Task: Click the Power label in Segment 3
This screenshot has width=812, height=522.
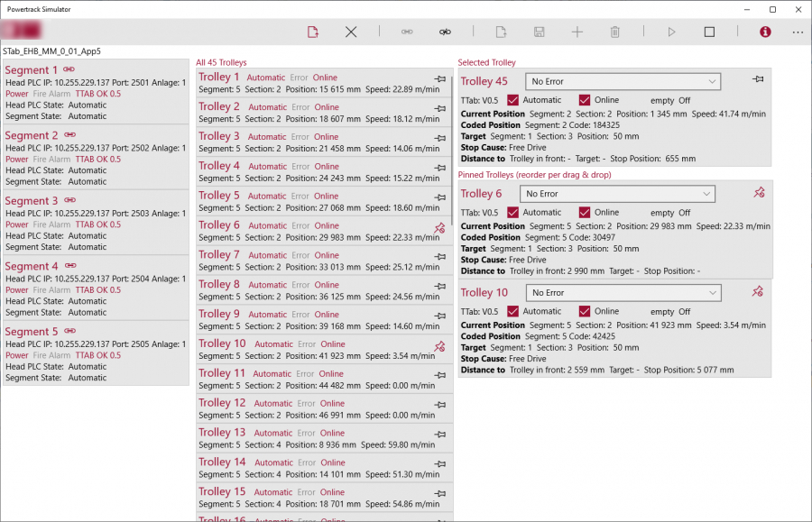Action: coord(17,224)
